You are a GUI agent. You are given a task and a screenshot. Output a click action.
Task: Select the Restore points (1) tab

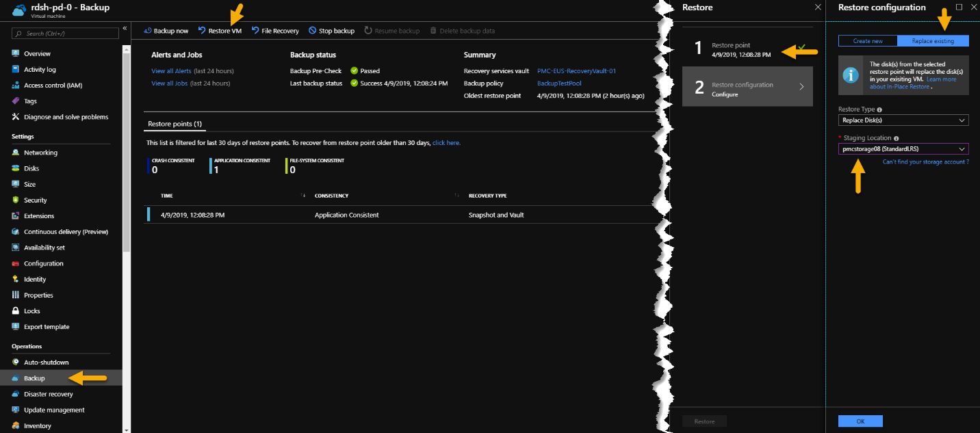click(175, 124)
